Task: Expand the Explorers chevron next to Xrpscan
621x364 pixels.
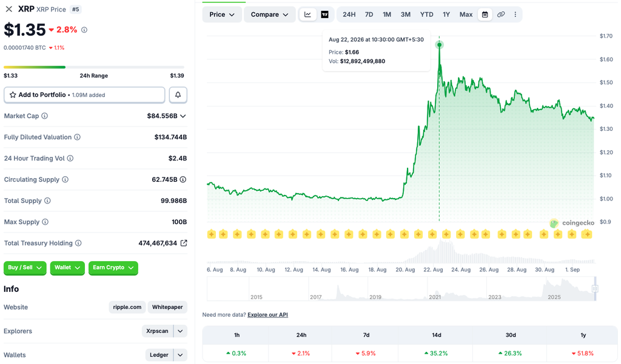Action: point(180,331)
